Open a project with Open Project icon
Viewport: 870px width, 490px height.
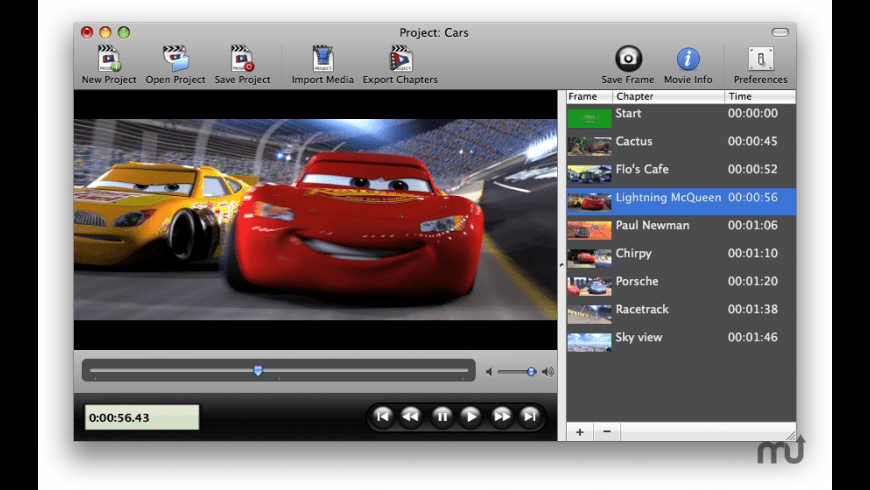pyautogui.click(x=175, y=59)
